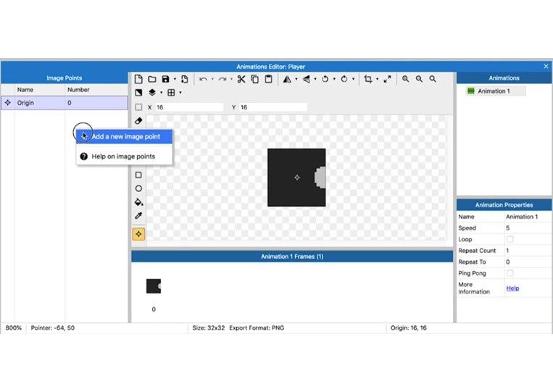Paste from clipboard icon

268,79
